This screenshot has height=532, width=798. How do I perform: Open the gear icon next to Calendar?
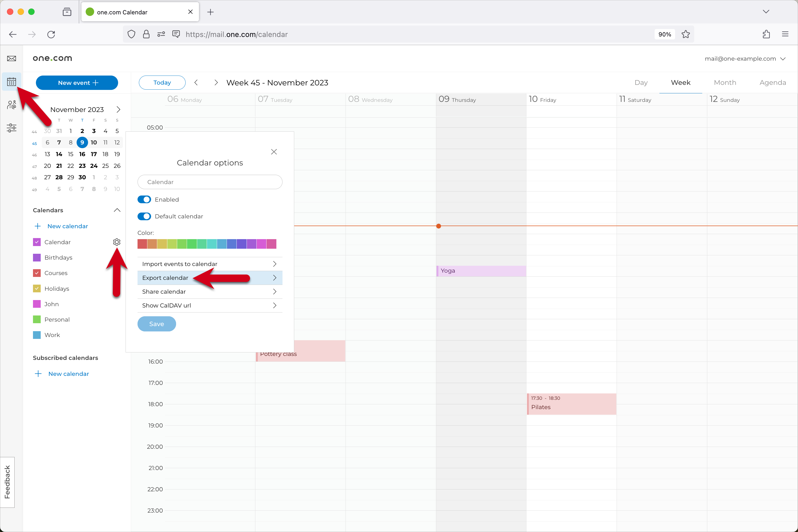[117, 242]
